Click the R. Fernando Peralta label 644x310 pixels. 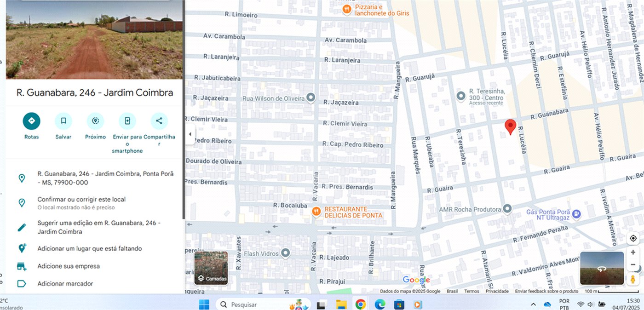(541, 233)
